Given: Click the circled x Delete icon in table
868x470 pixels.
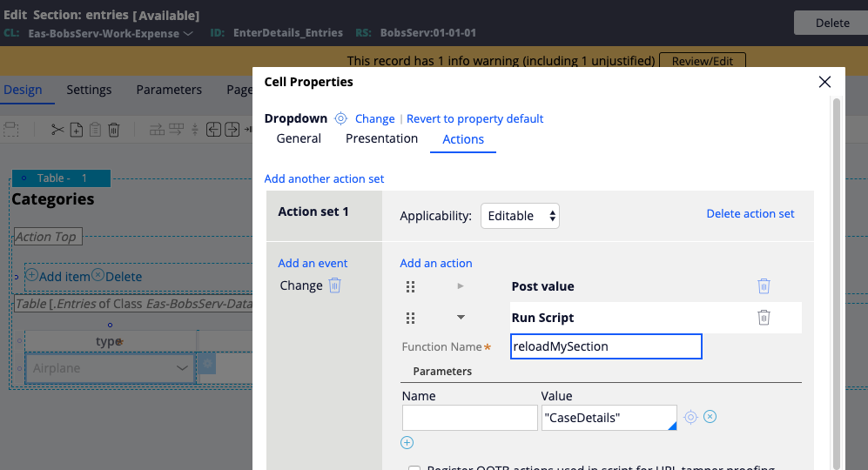Looking at the screenshot, I should click(x=98, y=274).
